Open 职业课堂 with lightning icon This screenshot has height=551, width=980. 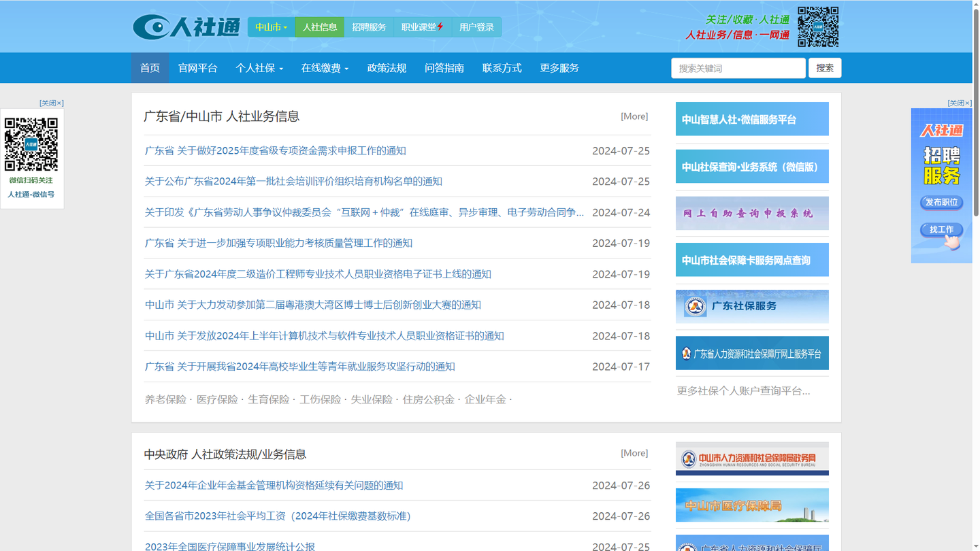point(423,27)
